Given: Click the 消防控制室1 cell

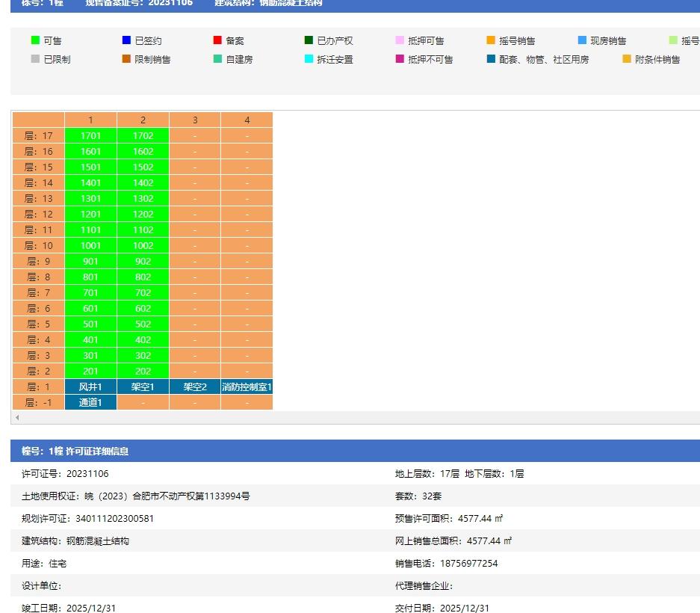Looking at the screenshot, I should click(x=247, y=386).
